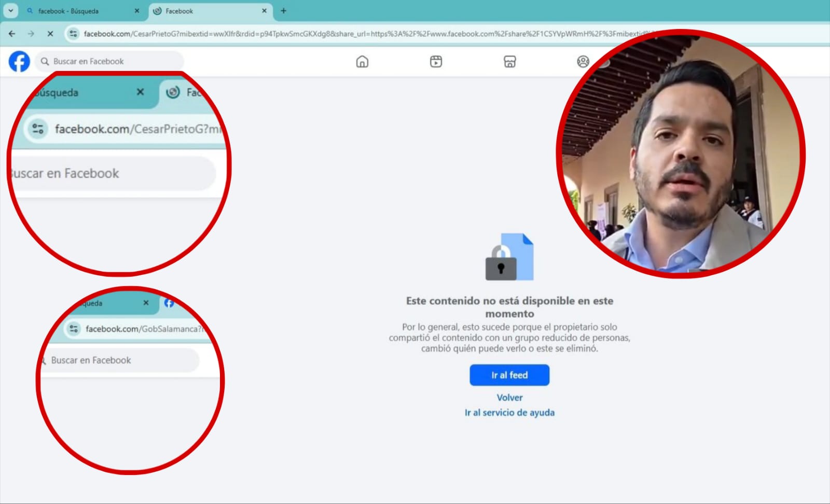The width and height of the screenshot is (830, 504).
Task: Click the 'Ir al feed' button
Action: click(509, 375)
